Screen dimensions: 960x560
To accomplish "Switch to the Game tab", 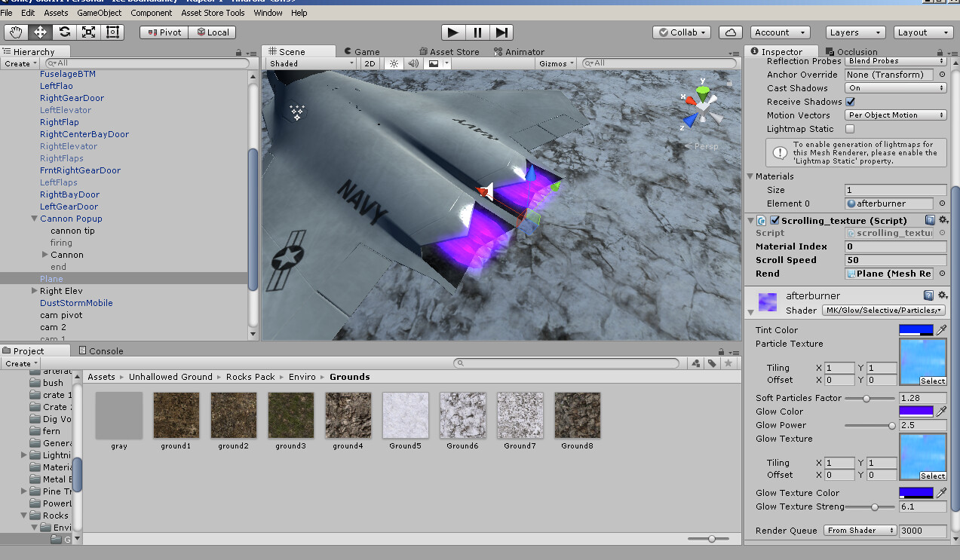I will pyautogui.click(x=364, y=51).
